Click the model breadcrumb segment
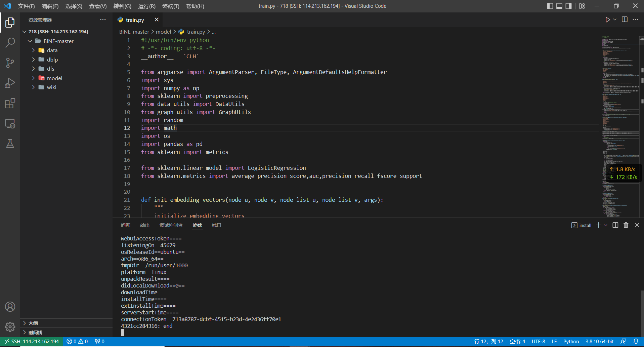This screenshot has height=347, width=644. pos(163,32)
